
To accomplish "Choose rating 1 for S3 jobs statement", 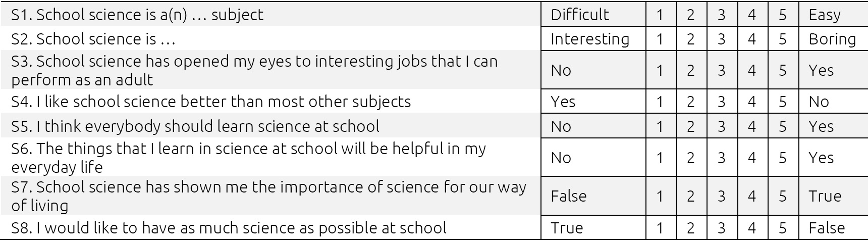I will click(660, 70).
